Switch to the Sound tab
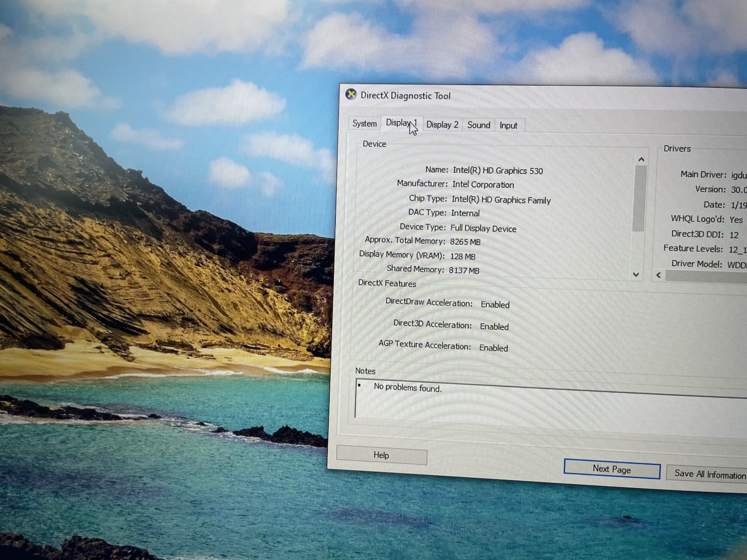 tap(479, 125)
